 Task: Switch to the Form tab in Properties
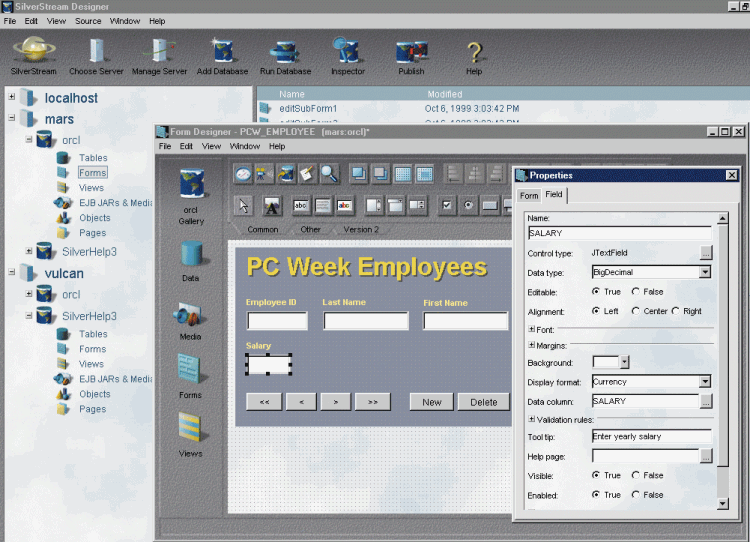pos(529,195)
